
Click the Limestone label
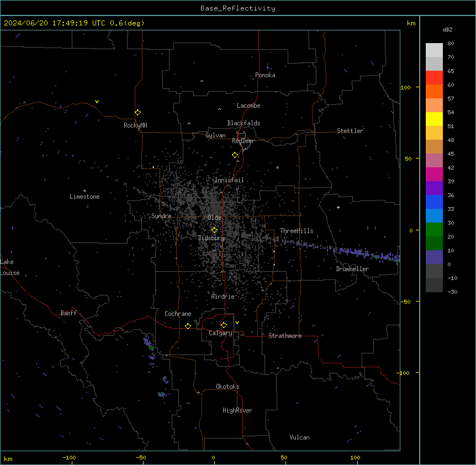click(x=84, y=197)
